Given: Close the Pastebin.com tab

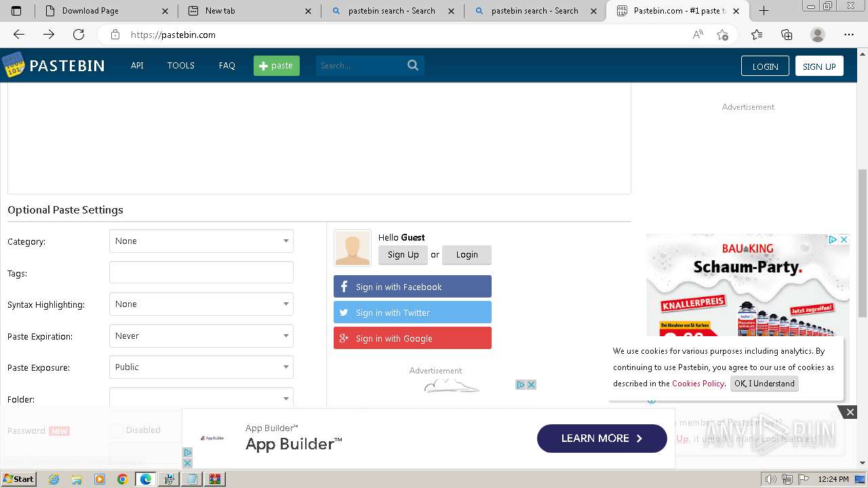Looking at the screenshot, I should (736, 11).
